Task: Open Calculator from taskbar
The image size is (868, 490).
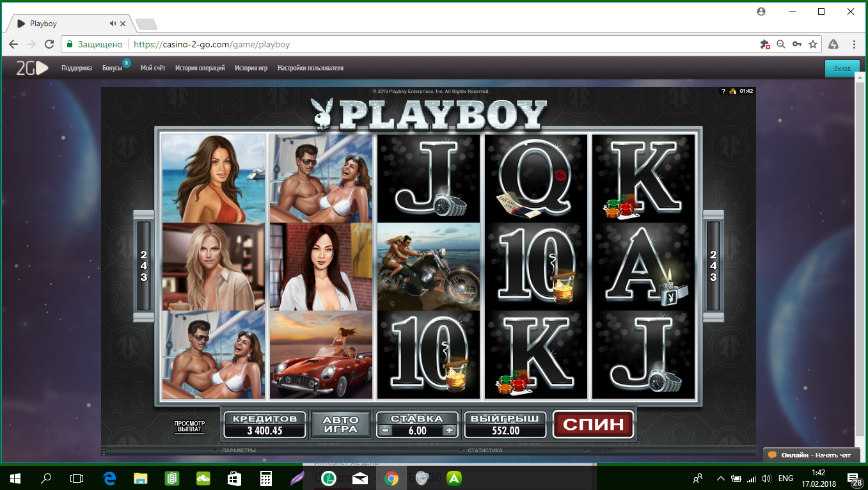Action: [266, 477]
